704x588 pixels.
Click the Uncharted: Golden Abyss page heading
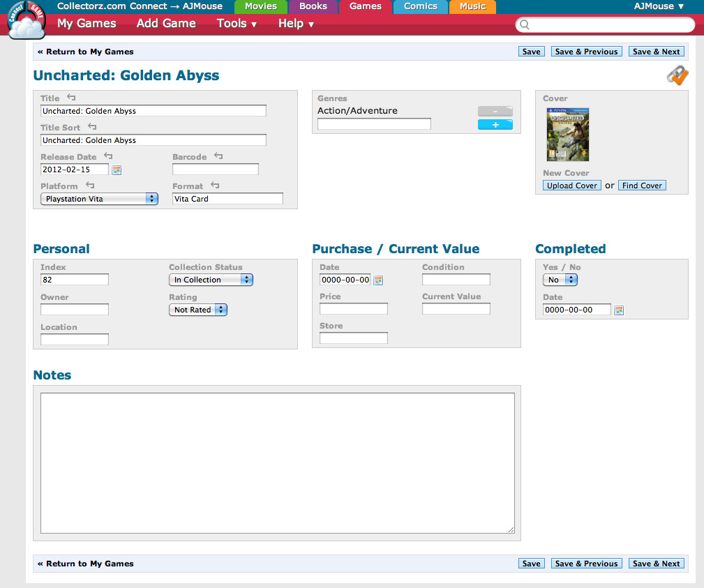click(126, 75)
